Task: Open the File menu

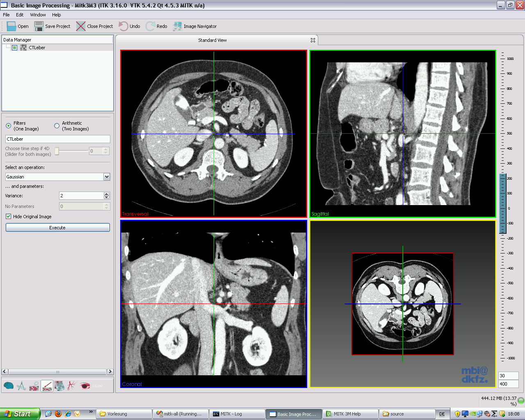Action: (x=6, y=15)
